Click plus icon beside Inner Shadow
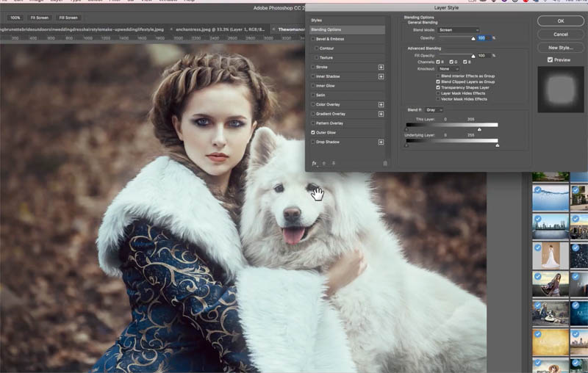Screen dimensions: 588x373 coord(381,76)
